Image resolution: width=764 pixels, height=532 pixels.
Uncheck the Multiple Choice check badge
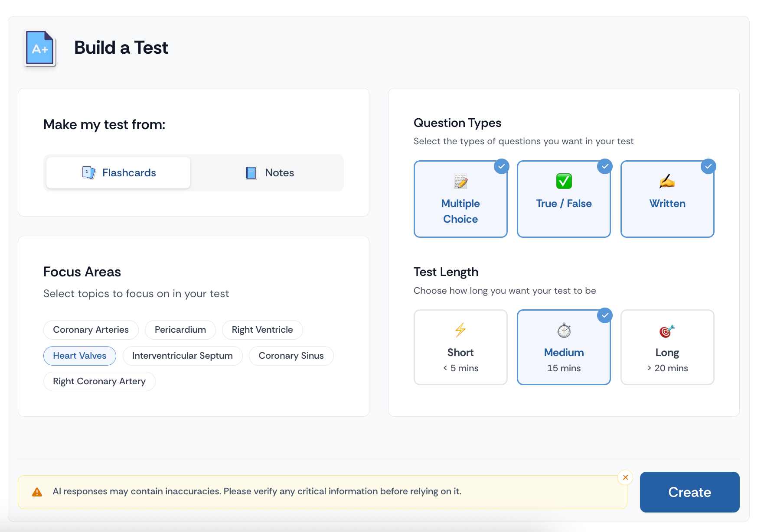click(501, 166)
